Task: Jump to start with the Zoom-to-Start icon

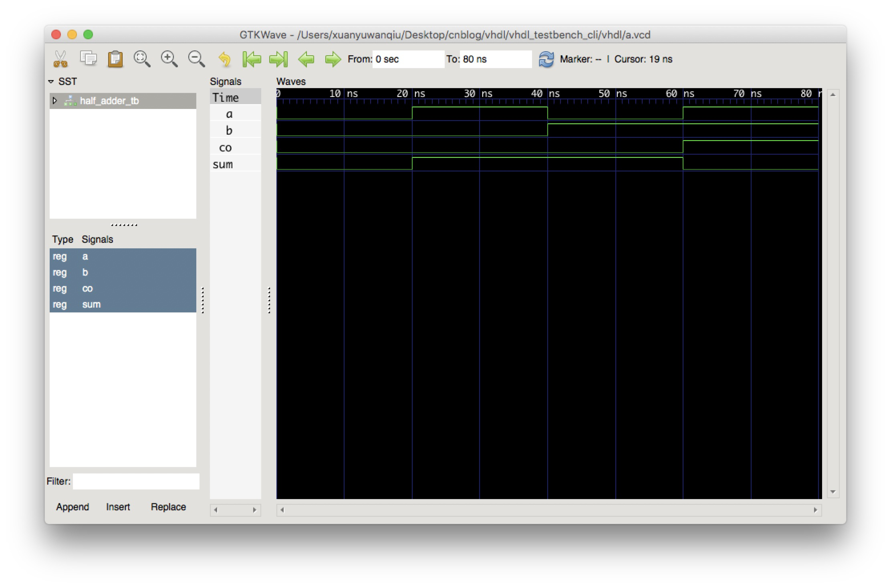Action: (x=251, y=59)
